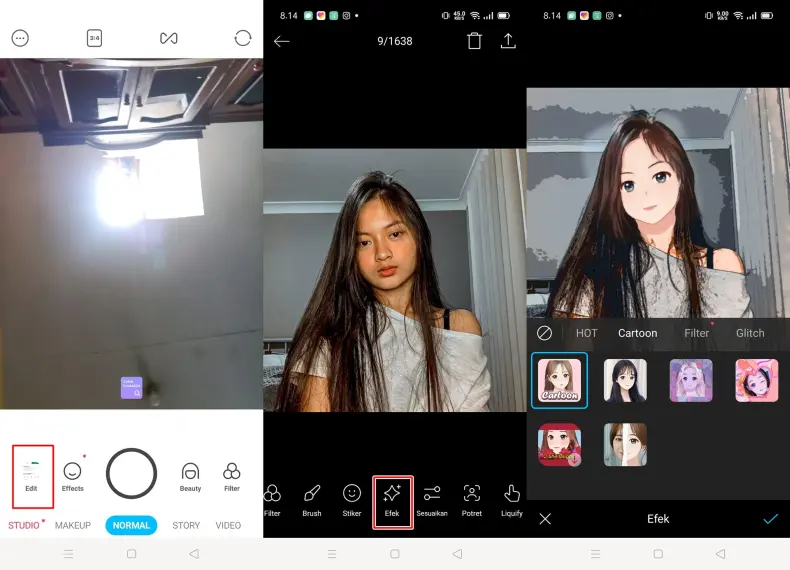The image size is (790, 570).
Task: Go back with the arrow in photo editor
Action: coord(282,41)
